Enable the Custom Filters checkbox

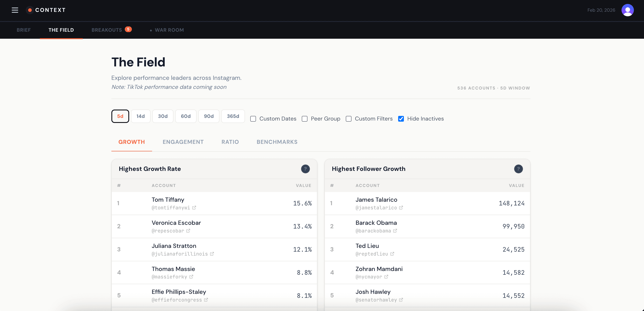[x=348, y=119]
